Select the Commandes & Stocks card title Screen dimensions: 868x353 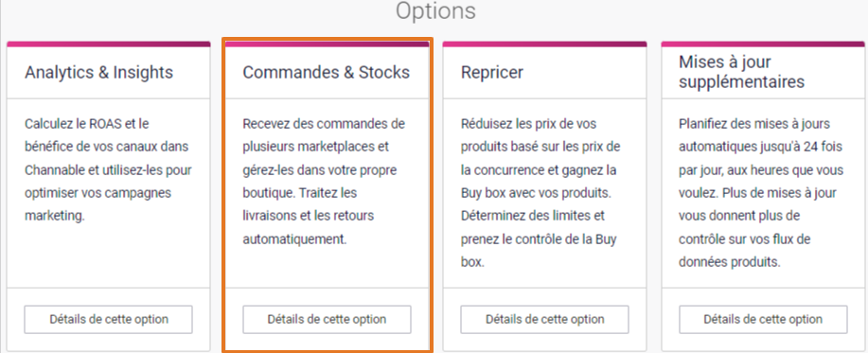click(326, 73)
